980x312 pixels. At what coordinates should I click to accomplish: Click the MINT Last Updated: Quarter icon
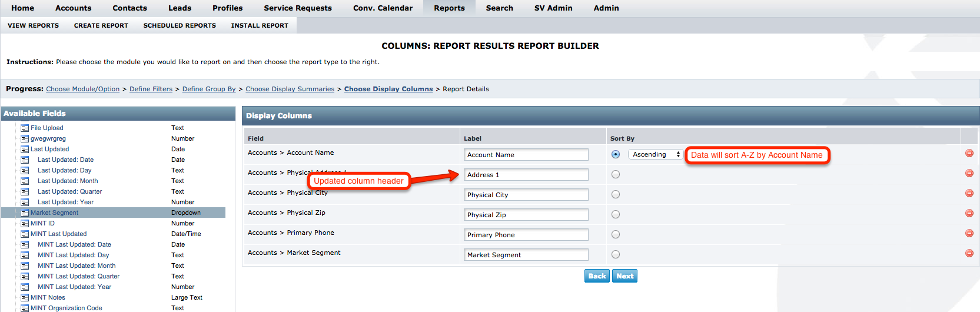tap(25, 276)
